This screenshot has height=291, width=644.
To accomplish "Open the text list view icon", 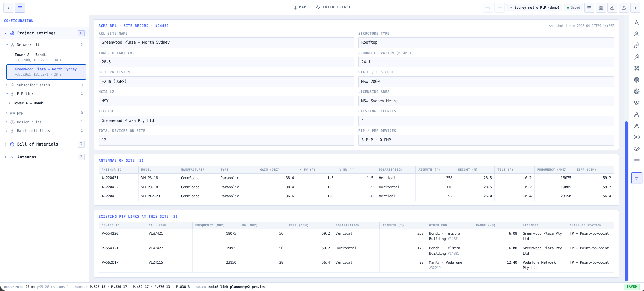I will [x=589, y=8].
